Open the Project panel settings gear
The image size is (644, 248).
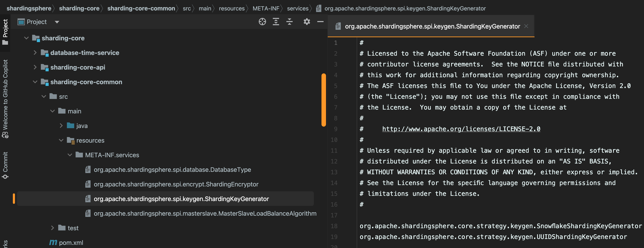(x=307, y=22)
